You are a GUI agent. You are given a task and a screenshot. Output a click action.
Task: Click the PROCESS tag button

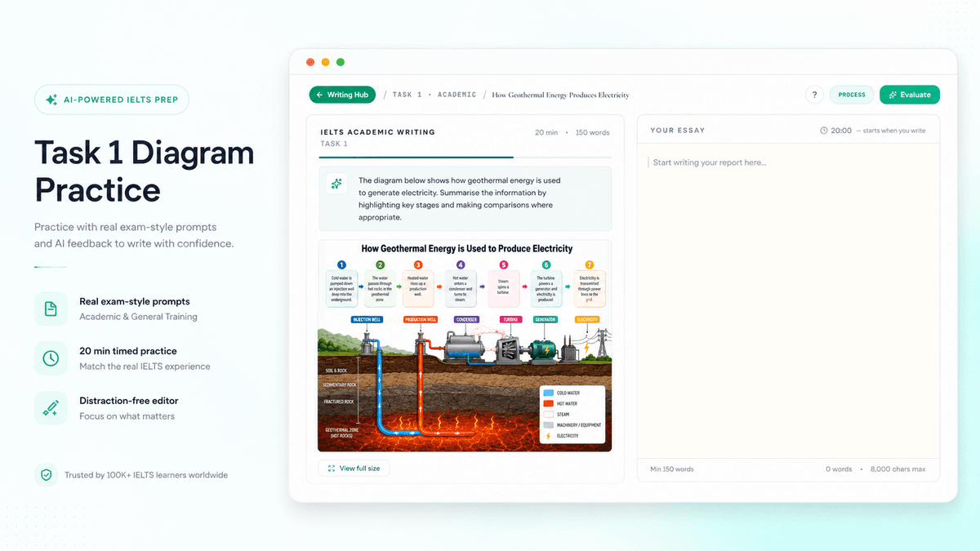(852, 95)
